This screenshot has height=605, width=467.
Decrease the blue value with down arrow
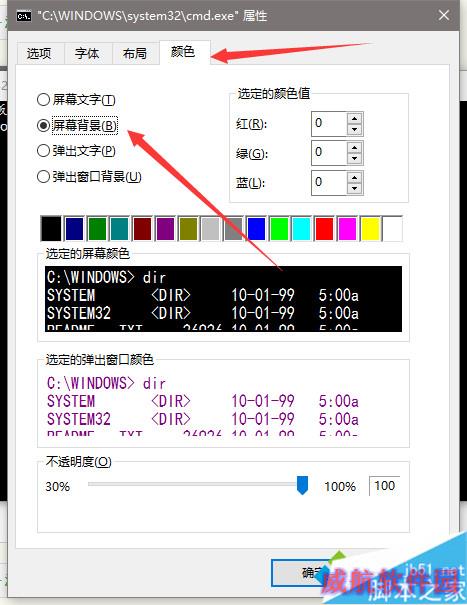(354, 188)
